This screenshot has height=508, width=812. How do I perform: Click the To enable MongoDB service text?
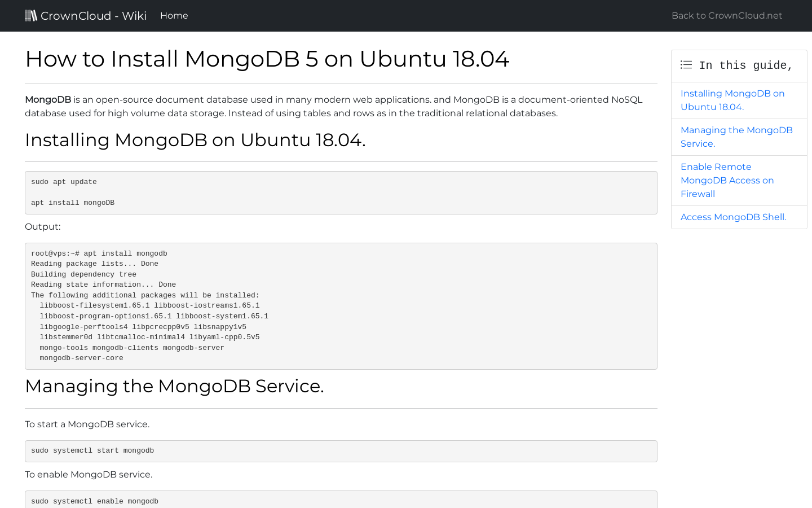coord(89,475)
